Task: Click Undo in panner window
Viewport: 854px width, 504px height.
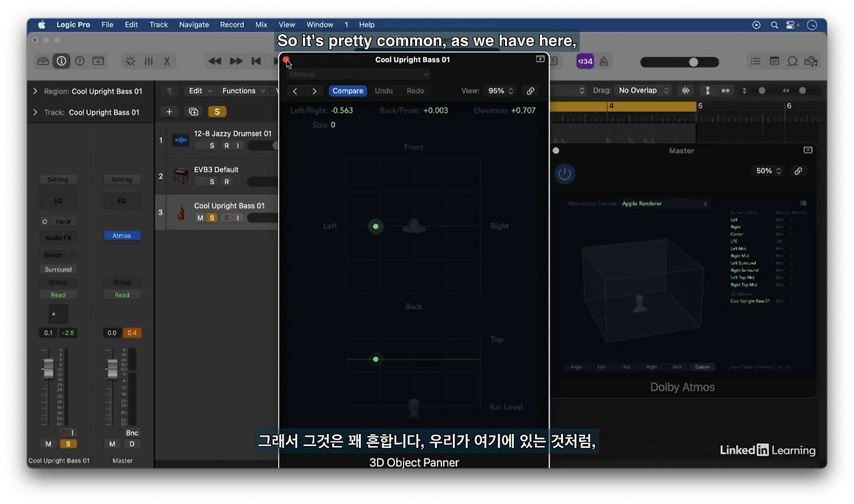Action: tap(384, 91)
